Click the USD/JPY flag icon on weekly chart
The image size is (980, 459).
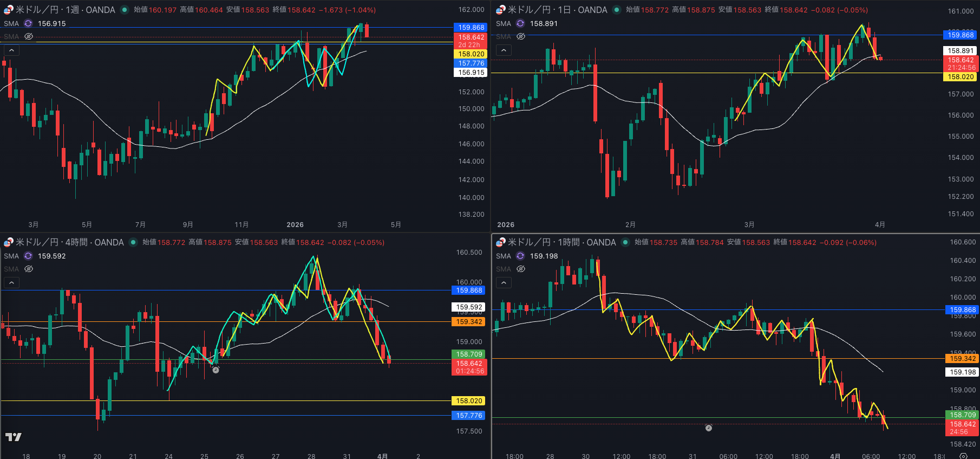point(8,10)
